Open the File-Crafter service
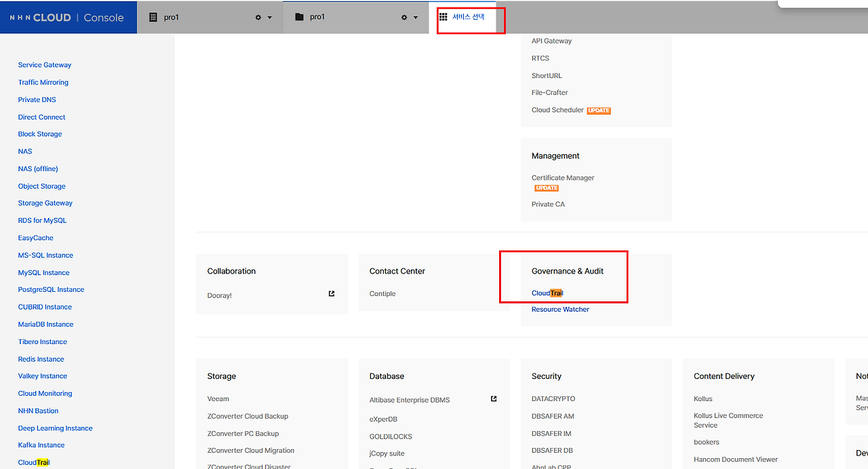 point(550,92)
